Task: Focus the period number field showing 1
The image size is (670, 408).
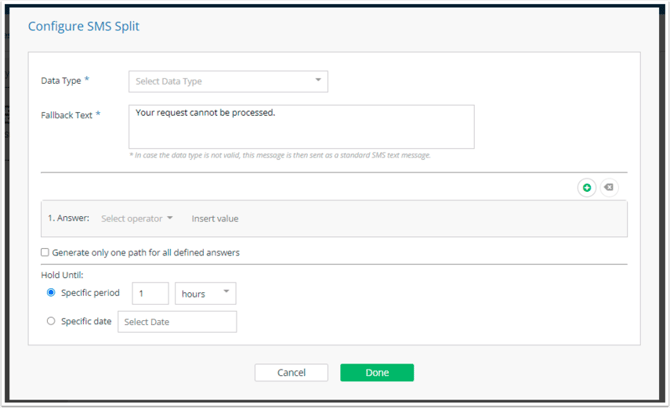Action: [x=150, y=294]
